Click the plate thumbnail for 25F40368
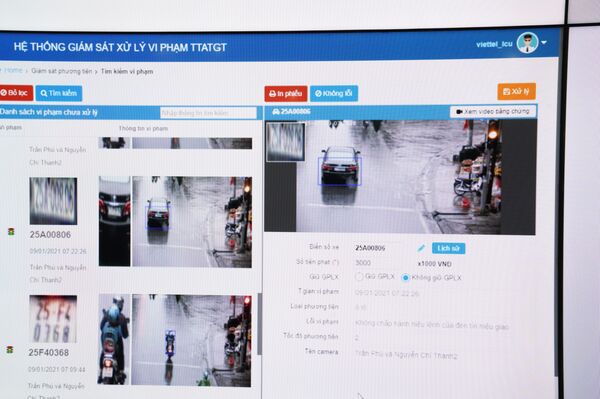 pyautogui.click(x=53, y=319)
